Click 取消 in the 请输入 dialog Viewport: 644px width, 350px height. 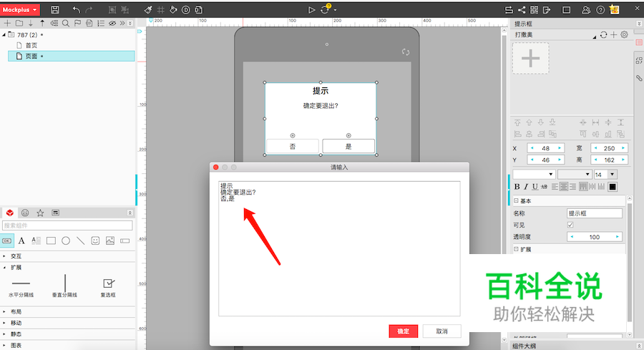442,331
